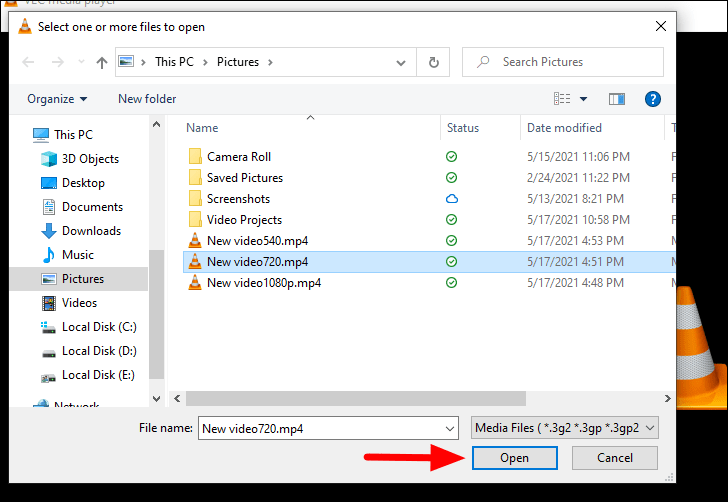This screenshot has width=728, height=502.
Task: Click the Forward navigation arrow
Action: click(x=58, y=62)
